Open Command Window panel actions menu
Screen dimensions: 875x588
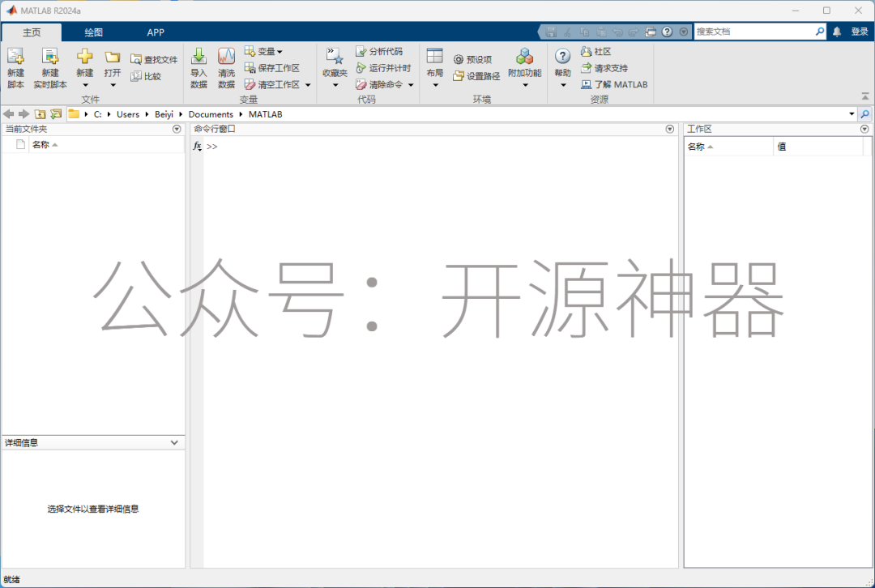(670, 129)
